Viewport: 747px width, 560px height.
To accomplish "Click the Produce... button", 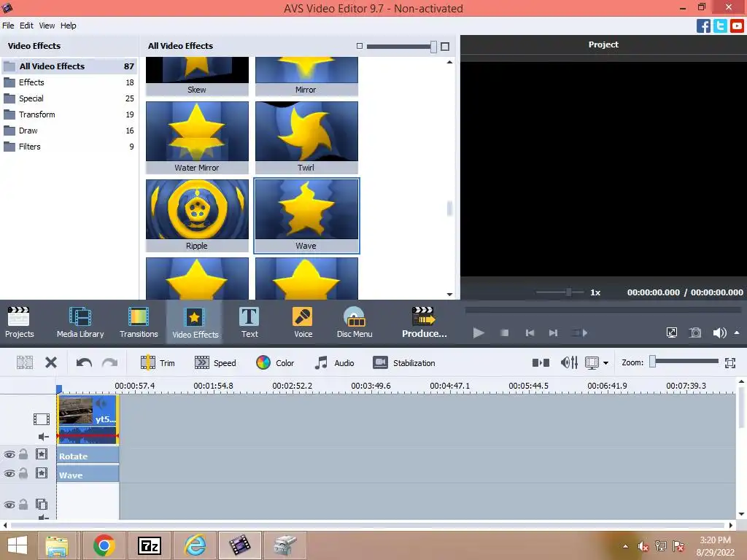I will [424, 322].
